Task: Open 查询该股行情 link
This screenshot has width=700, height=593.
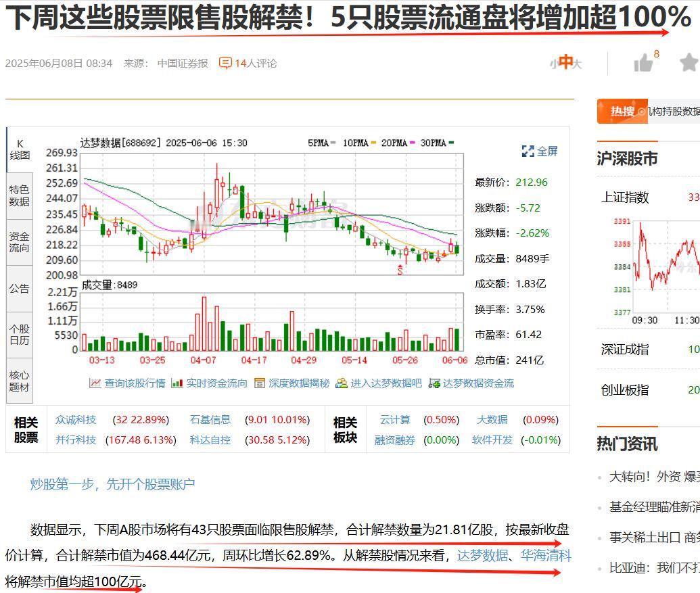Action: pyautogui.click(x=135, y=383)
